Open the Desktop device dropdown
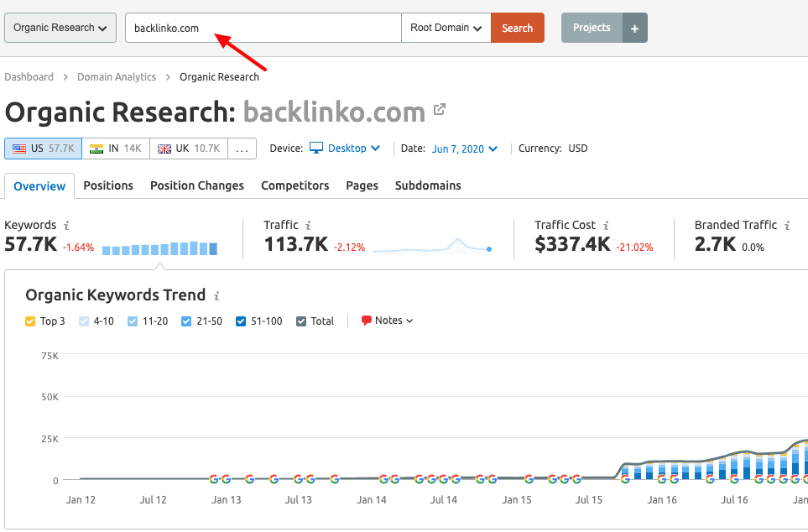This screenshot has width=808, height=532. (x=345, y=149)
